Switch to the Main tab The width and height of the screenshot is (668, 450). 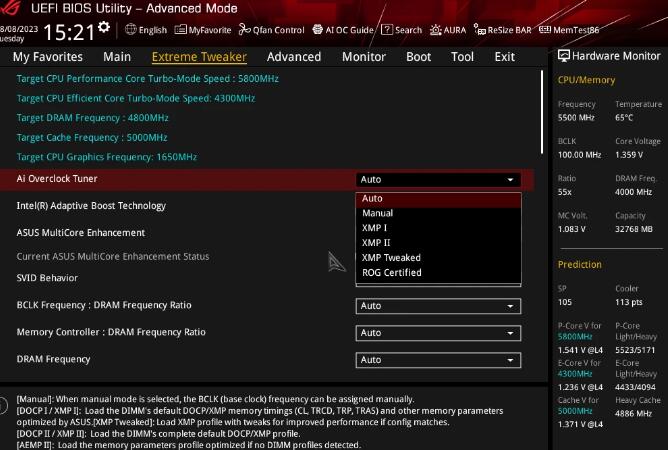coord(117,57)
